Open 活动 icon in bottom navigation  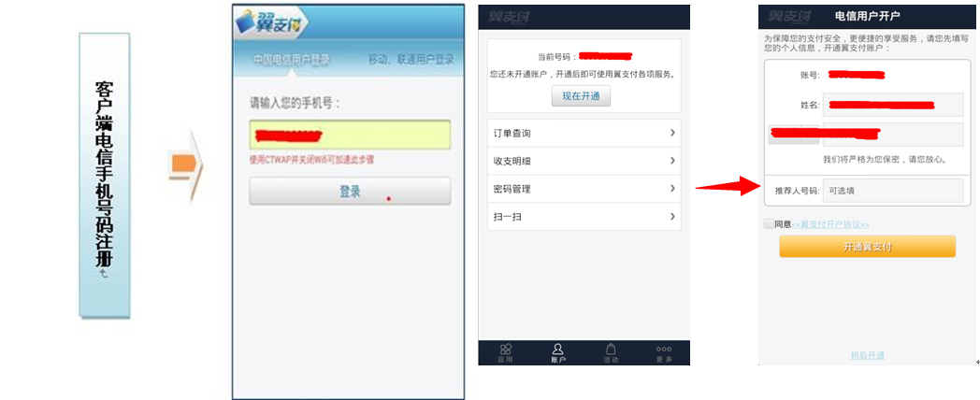click(611, 353)
